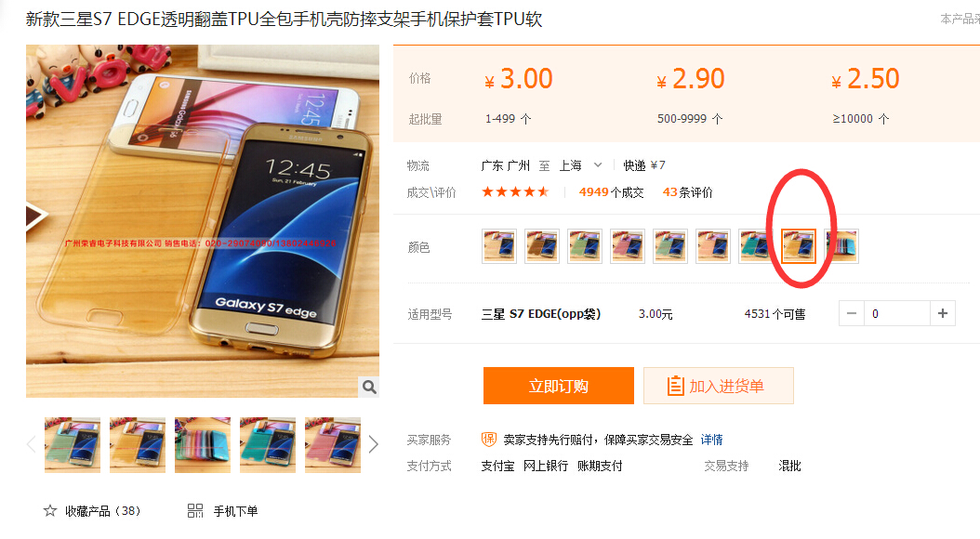View the 4949个成交 transactions link
Screen dimensions: 980x539
click(x=611, y=192)
